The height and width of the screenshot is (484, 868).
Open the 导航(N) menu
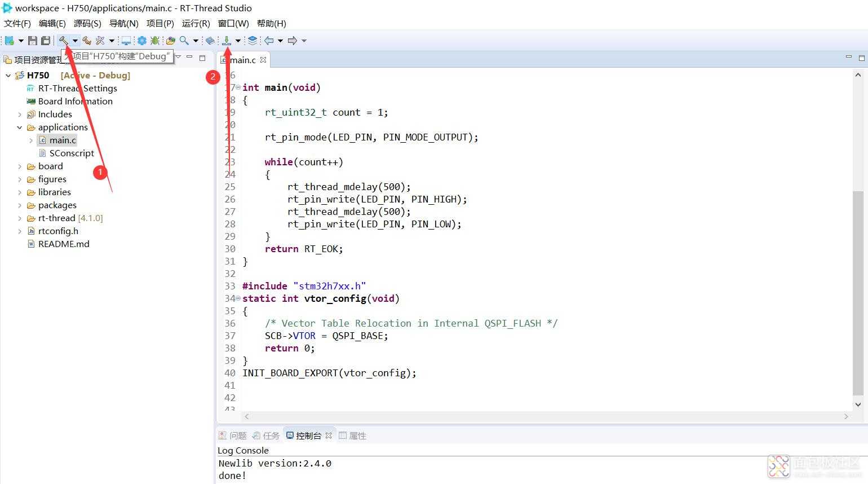[123, 23]
